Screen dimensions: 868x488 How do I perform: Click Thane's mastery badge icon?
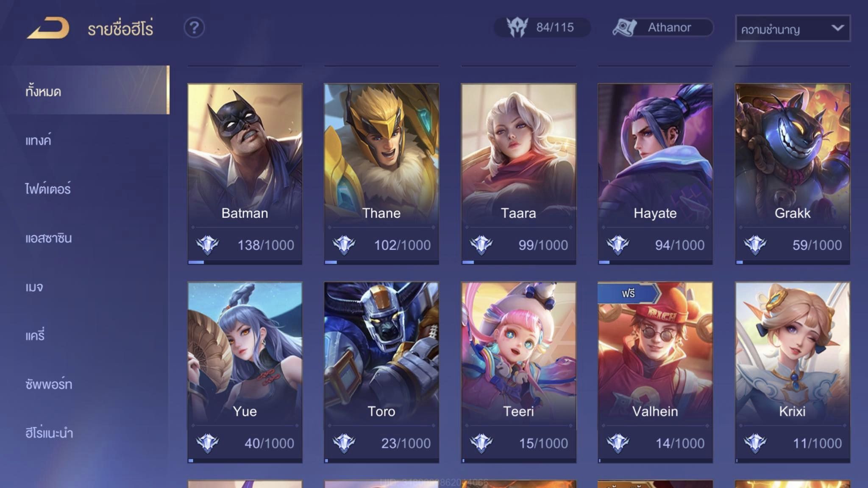pos(344,245)
